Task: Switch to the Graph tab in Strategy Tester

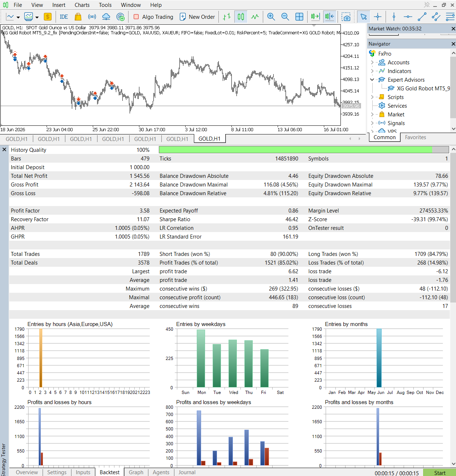Action: coord(136,472)
